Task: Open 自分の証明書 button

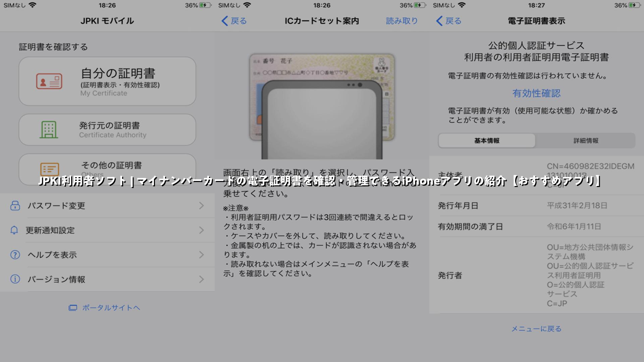Action: click(107, 81)
